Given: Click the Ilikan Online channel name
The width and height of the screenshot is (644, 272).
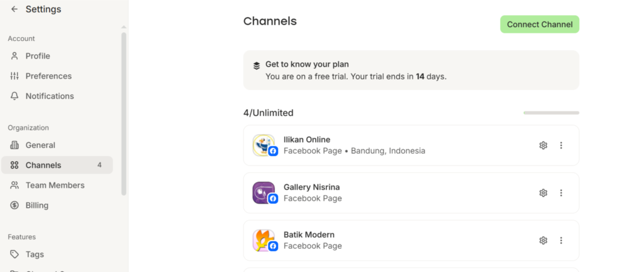Looking at the screenshot, I should tap(307, 140).
